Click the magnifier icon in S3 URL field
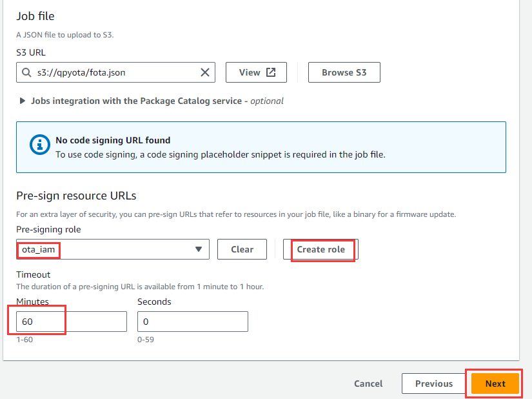The height and width of the screenshot is (399, 532). [26, 72]
